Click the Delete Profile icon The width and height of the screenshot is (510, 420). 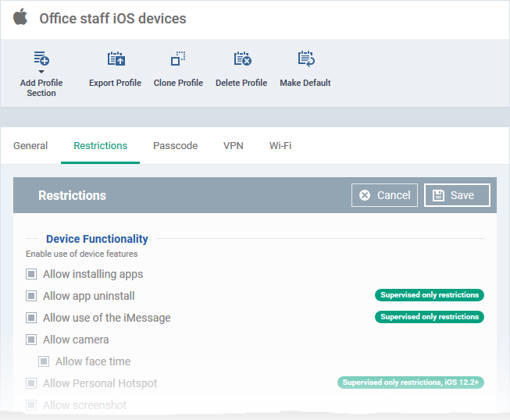pos(242,59)
